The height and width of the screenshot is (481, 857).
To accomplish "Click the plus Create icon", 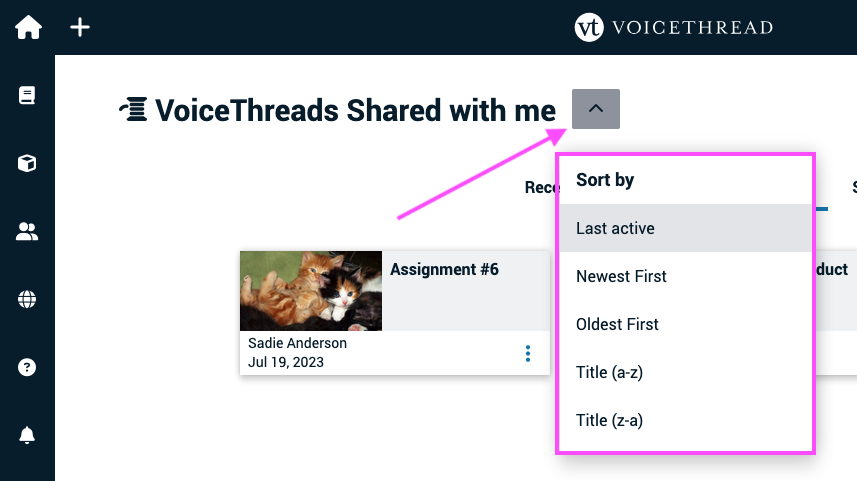I will (x=80, y=27).
